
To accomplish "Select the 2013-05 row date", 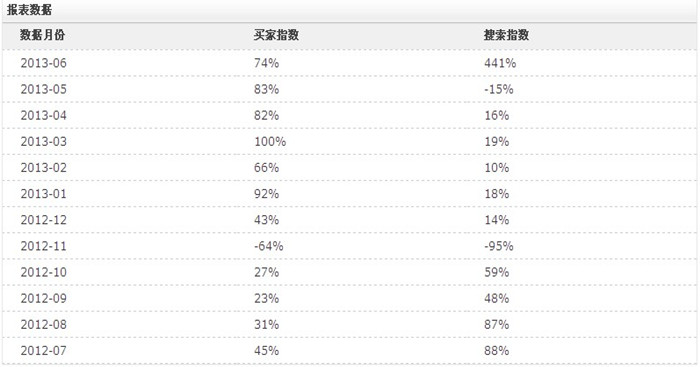I will (43, 89).
